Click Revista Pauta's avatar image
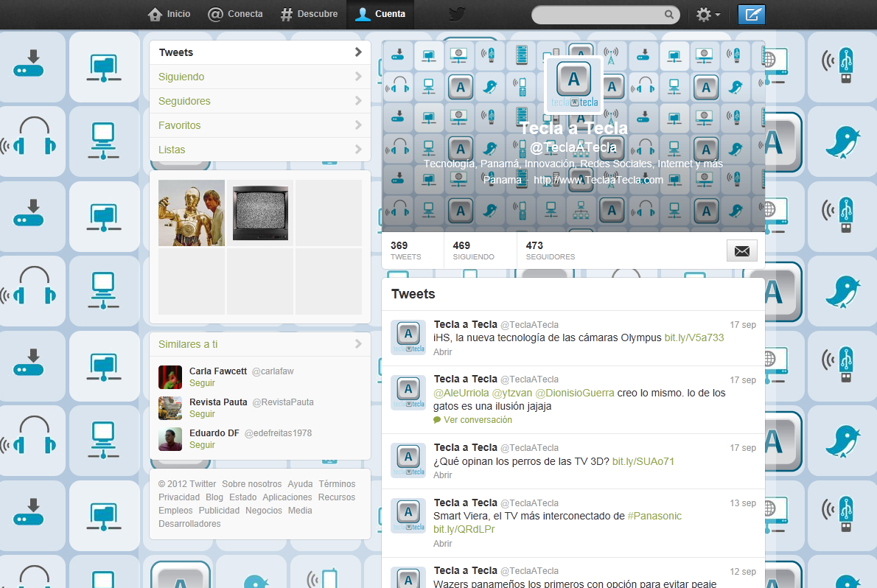The image size is (877, 588). coord(170,407)
